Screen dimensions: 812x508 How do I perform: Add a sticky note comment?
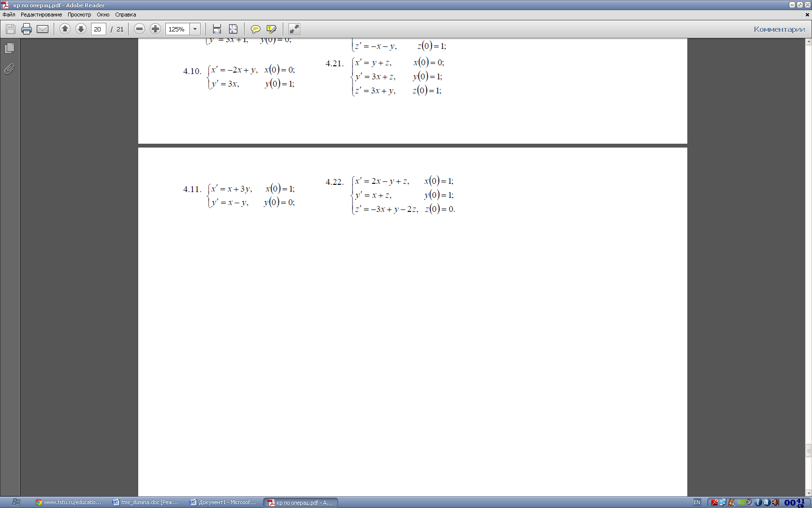(x=256, y=29)
